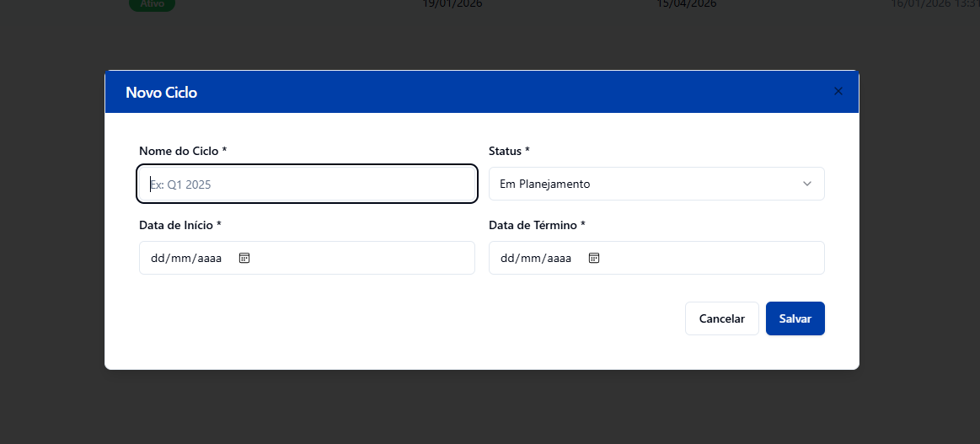Screen dimensions: 980x444
Task: Select the aaaa segment of Data de Término
Action: (x=558, y=259)
